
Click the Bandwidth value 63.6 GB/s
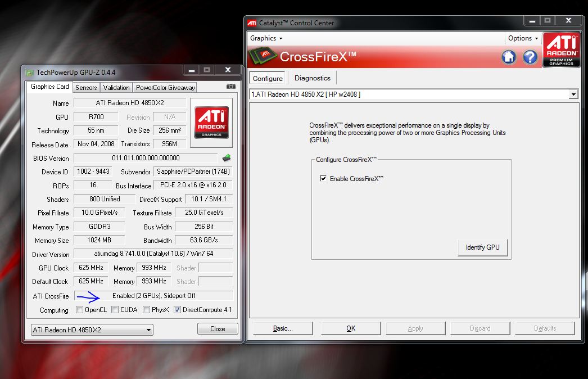point(204,240)
